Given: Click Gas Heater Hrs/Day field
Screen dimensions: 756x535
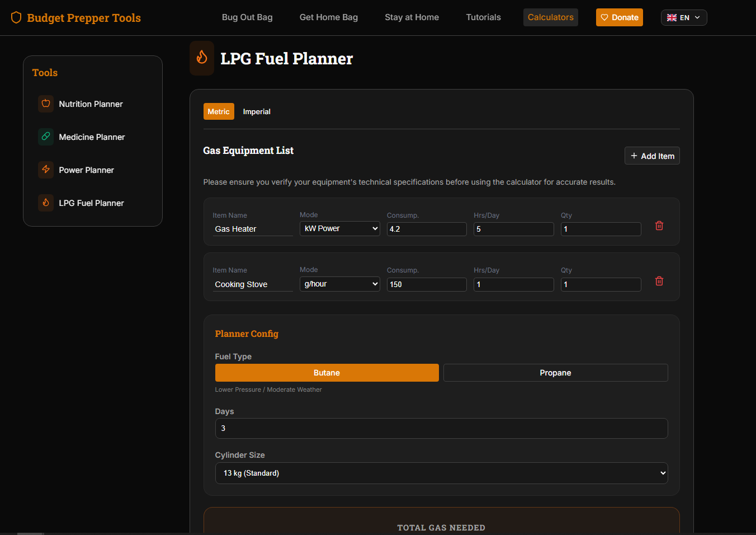Looking at the screenshot, I should click(514, 229).
